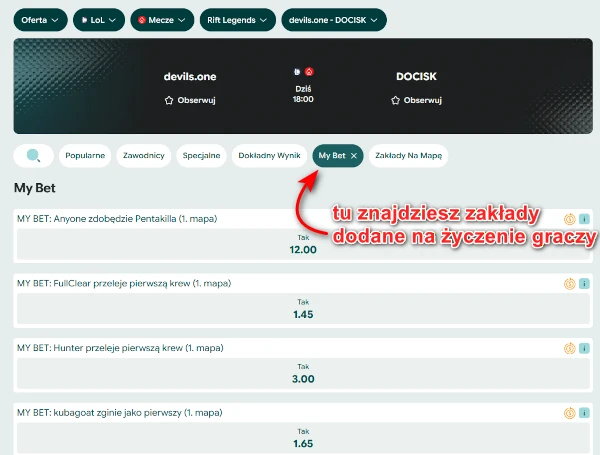Bet Tak 1.65 on kubagoat dying first

coord(303,438)
